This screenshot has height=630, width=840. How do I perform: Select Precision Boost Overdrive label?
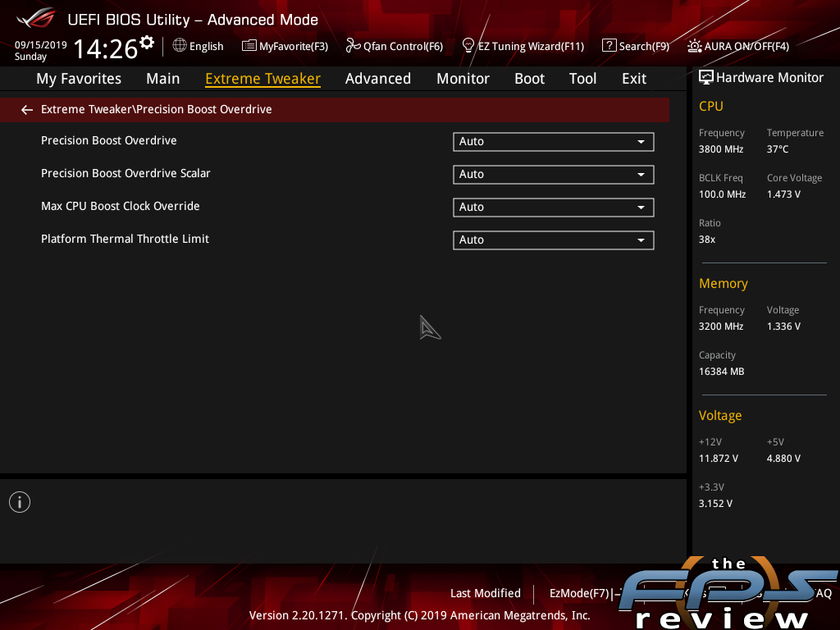coord(109,140)
